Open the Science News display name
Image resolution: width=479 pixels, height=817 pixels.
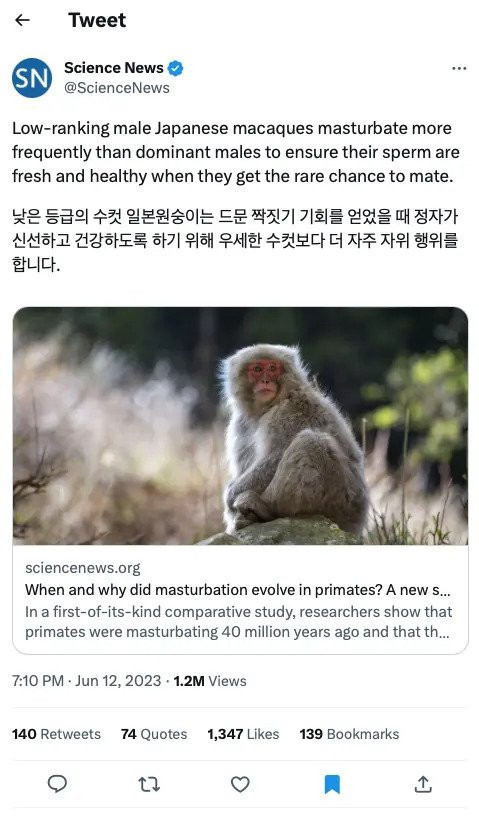pyautogui.click(x=114, y=68)
